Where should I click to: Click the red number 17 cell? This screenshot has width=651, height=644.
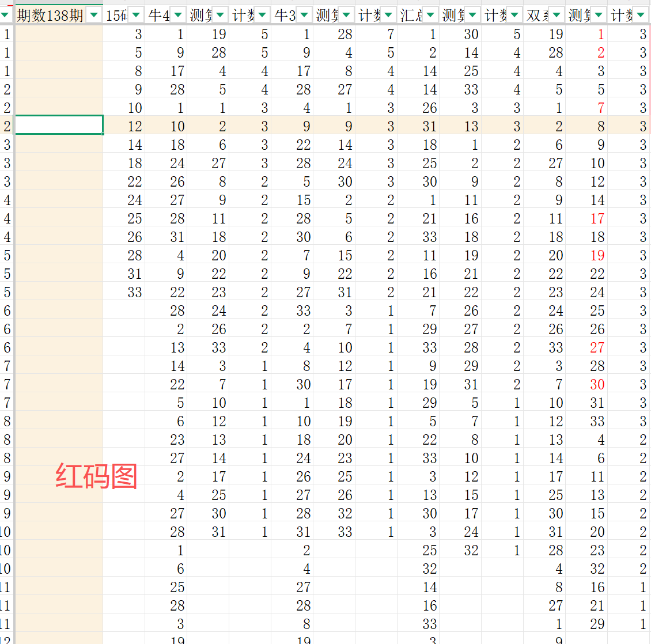[x=586, y=218]
